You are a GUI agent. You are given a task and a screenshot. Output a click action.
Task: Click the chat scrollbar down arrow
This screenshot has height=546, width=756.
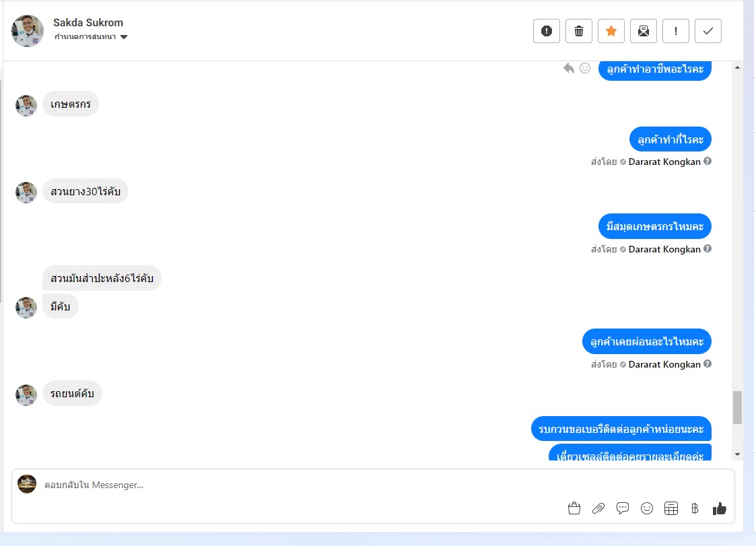[x=737, y=454]
